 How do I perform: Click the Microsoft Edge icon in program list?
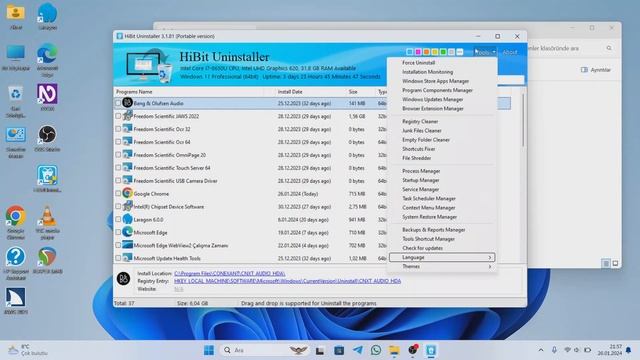click(127, 232)
